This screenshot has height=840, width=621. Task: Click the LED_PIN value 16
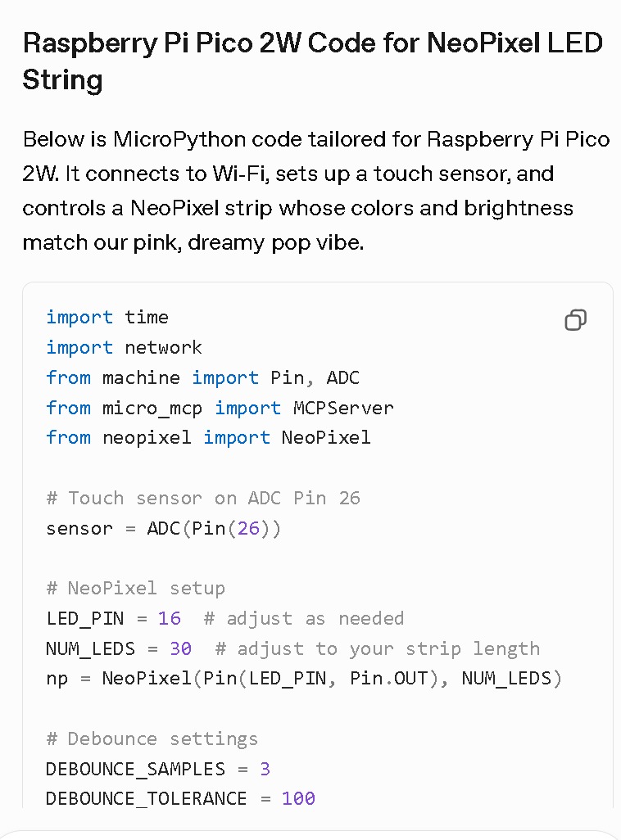pyautogui.click(x=170, y=619)
